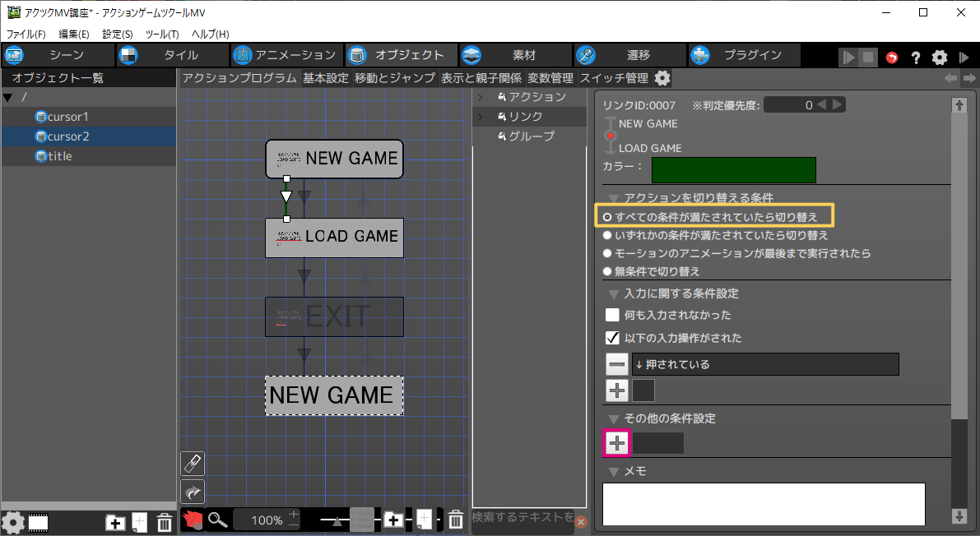
Task: Open the ↓ 押されている input dropdown
Action: (x=765, y=364)
